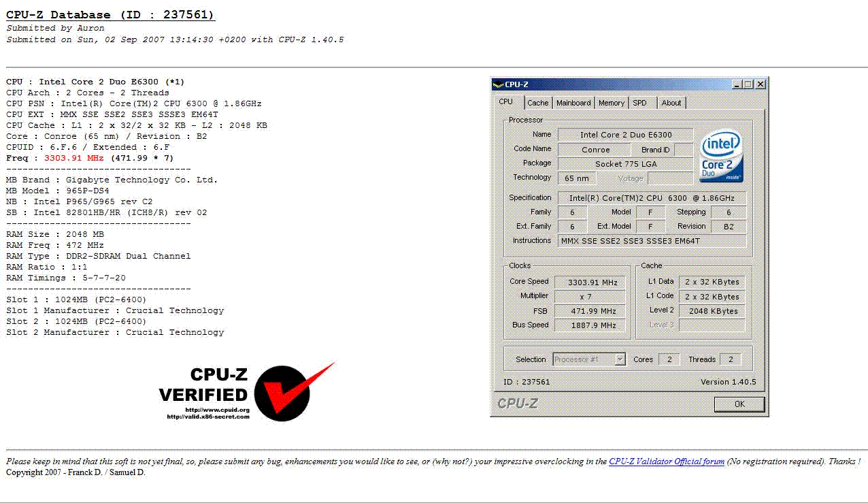Click the Level 2 value 2048 KBytes
Viewport: 868px width, 503px height.
point(712,311)
